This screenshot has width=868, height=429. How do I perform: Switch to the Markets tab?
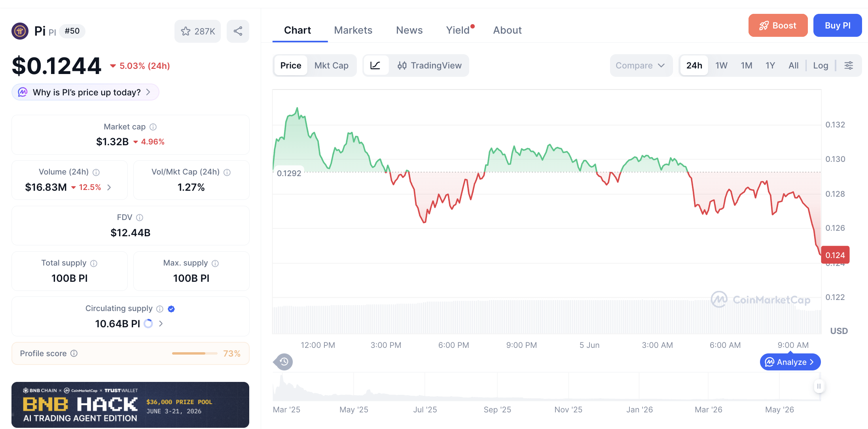pyautogui.click(x=353, y=30)
